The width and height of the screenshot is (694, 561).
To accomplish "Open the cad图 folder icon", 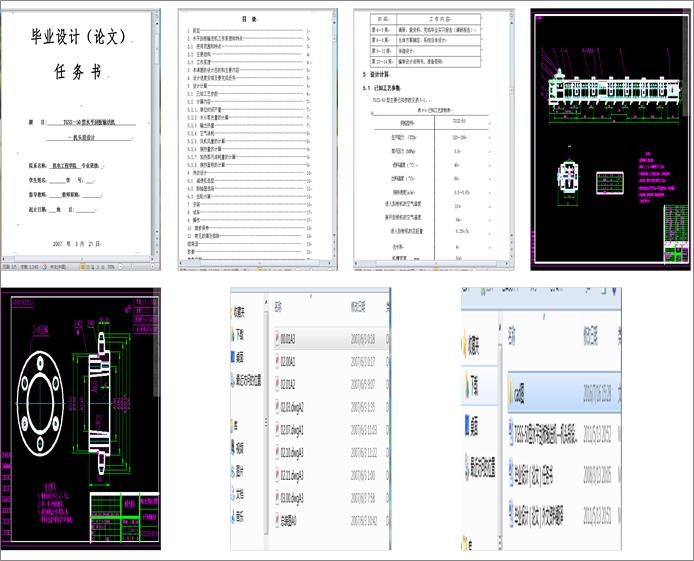I will click(511, 393).
